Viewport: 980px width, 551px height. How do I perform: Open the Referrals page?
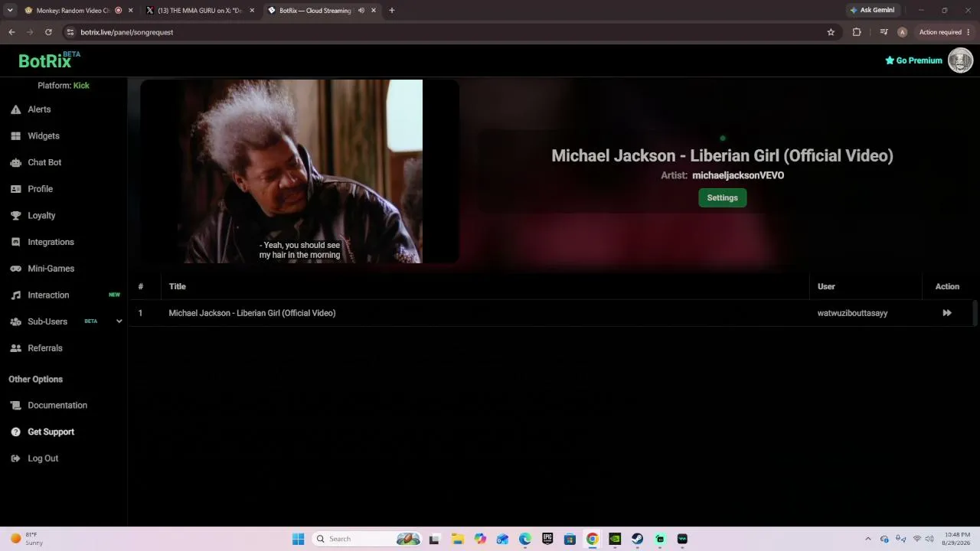(x=44, y=348)
